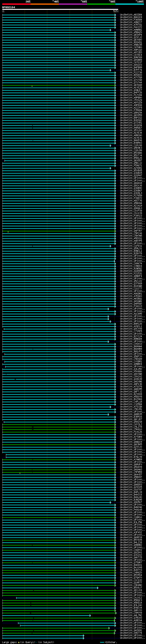Screen dimensions: 146x644
Task: Select the UniRef100_A9NRB1 label
Action: click(x=131, y=30)
